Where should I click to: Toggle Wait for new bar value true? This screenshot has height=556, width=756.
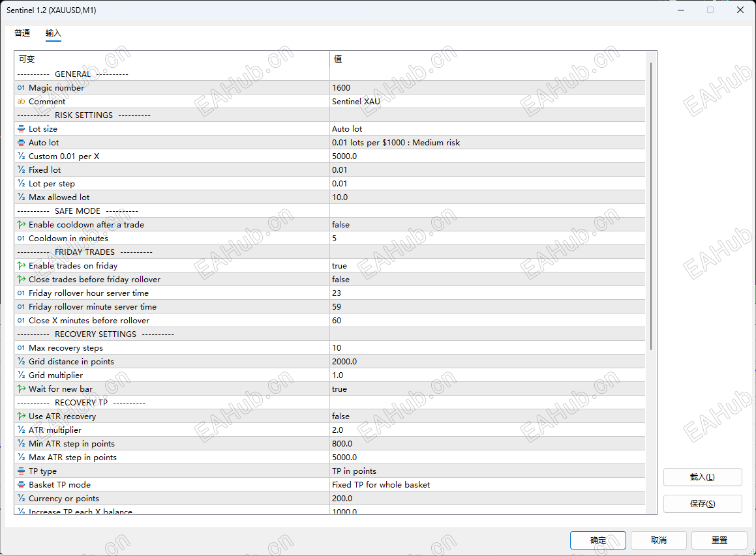pyautogui.click(x=487, y=389)
